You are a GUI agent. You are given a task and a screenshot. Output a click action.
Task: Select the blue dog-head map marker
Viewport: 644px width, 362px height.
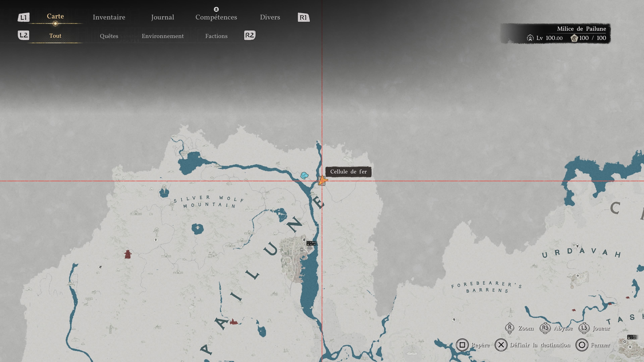304,175
